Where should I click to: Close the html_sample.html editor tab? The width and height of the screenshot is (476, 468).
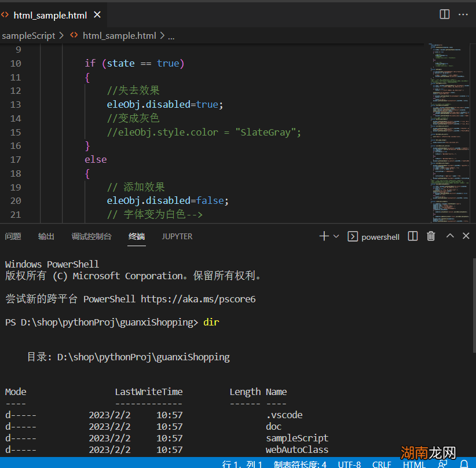coord(97,16)
